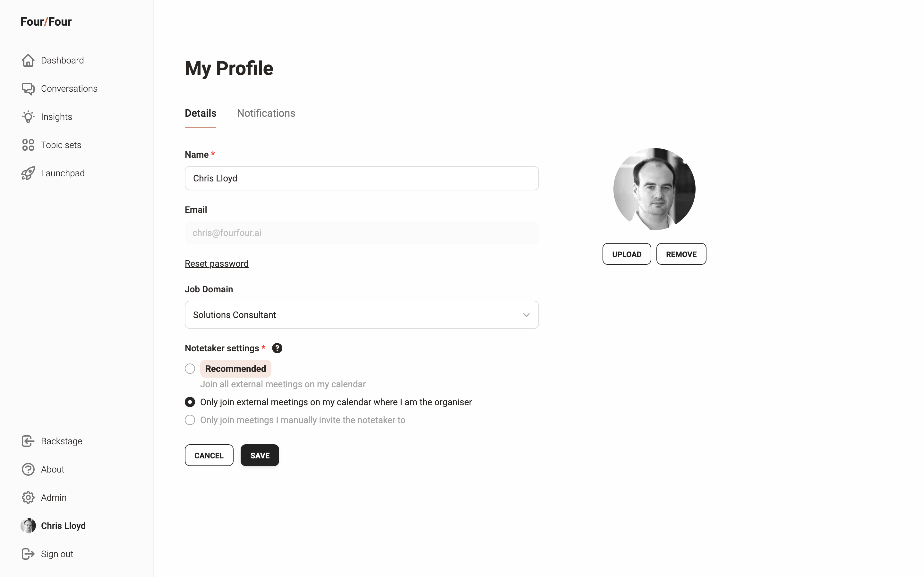Select the Details tab
The height and width of the screenshot is (577, 924).
click(201, 113)
